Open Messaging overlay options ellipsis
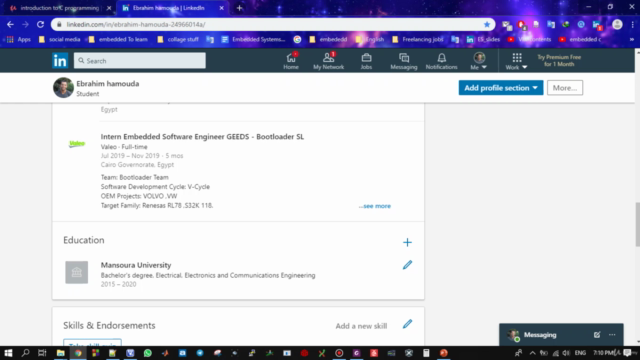640x360 pixels. click(x=612, y=335)
